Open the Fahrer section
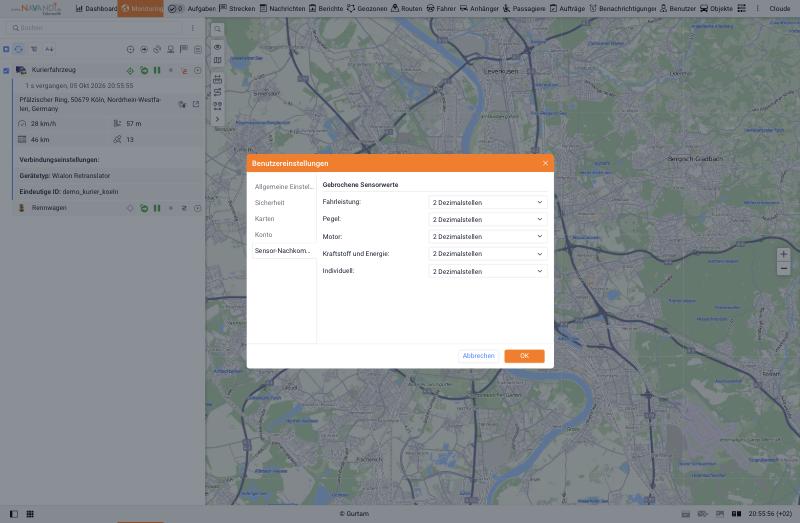The height and width of the screenshot is (523, 800). coord(441,9)
